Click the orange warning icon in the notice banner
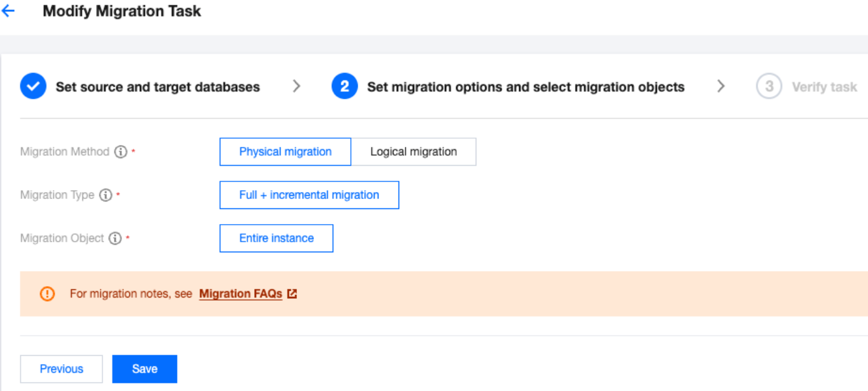 (x=47, y=294)
